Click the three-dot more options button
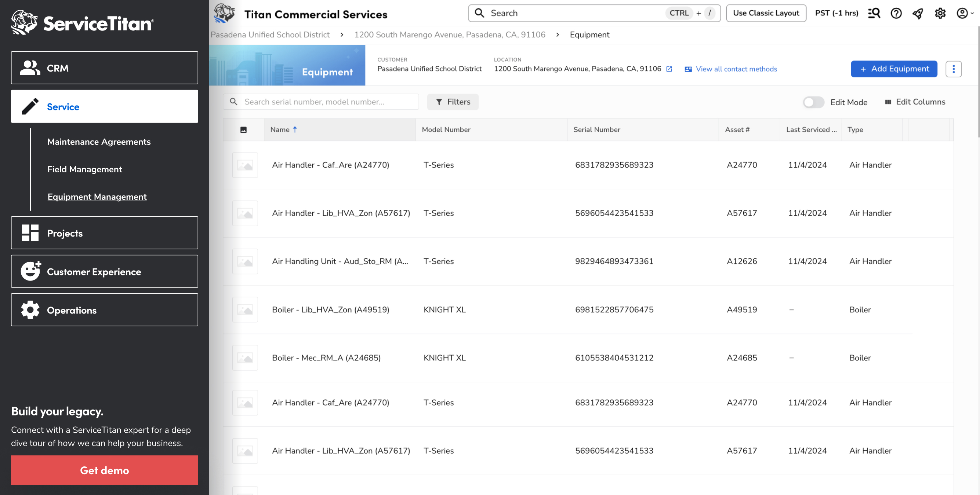Screen dimensions: 980x495 point(953,69)
